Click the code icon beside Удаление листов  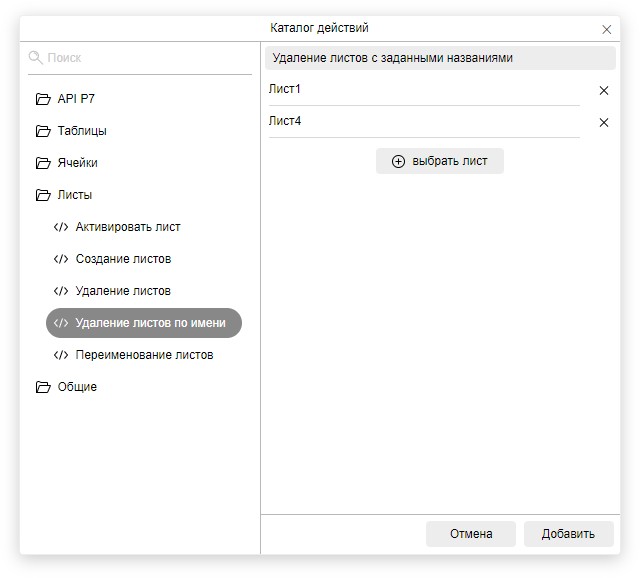pyautogui.click(x=61, y=291)
